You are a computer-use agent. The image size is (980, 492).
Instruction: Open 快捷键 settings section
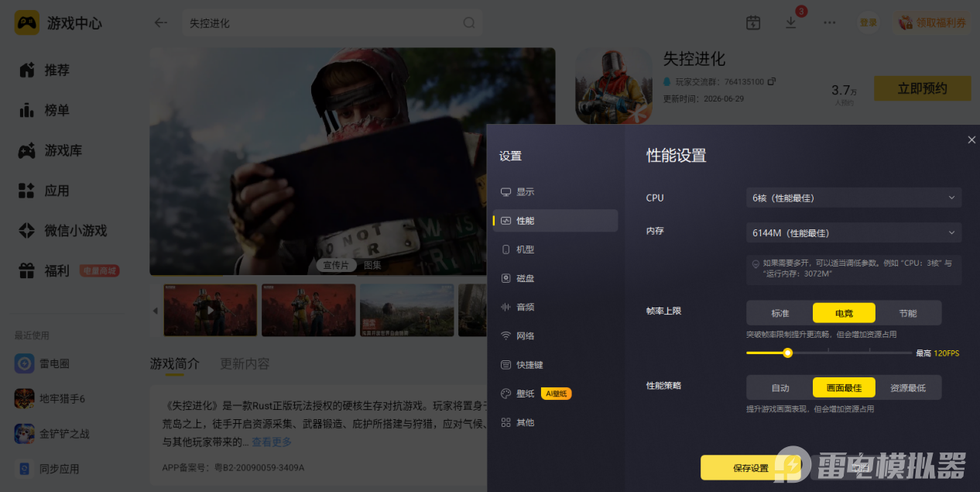tap(555, 365)
